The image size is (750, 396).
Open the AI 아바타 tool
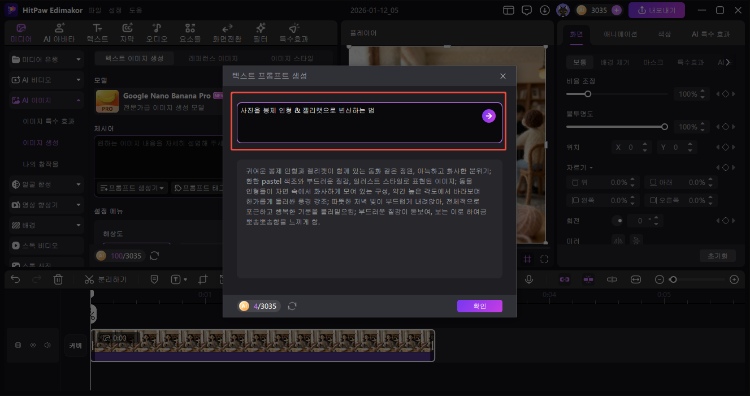coord(59,33)
